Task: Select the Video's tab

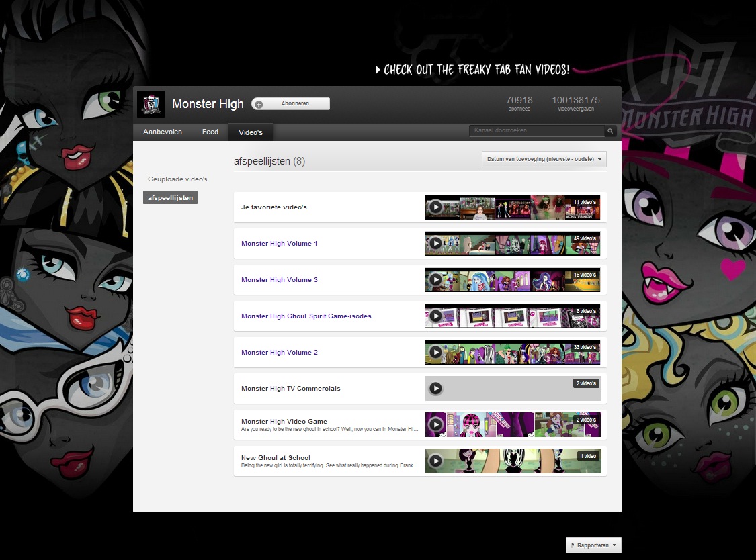Action: [x=251, y=132]
